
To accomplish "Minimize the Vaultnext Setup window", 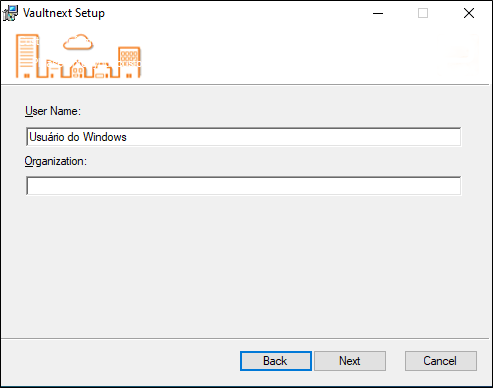I will coord(378,13).
